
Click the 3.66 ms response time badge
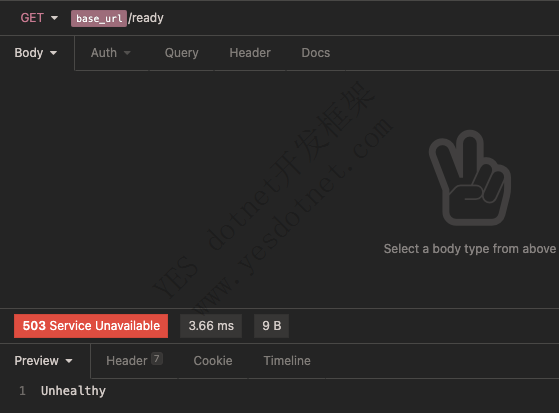point(211,326)
